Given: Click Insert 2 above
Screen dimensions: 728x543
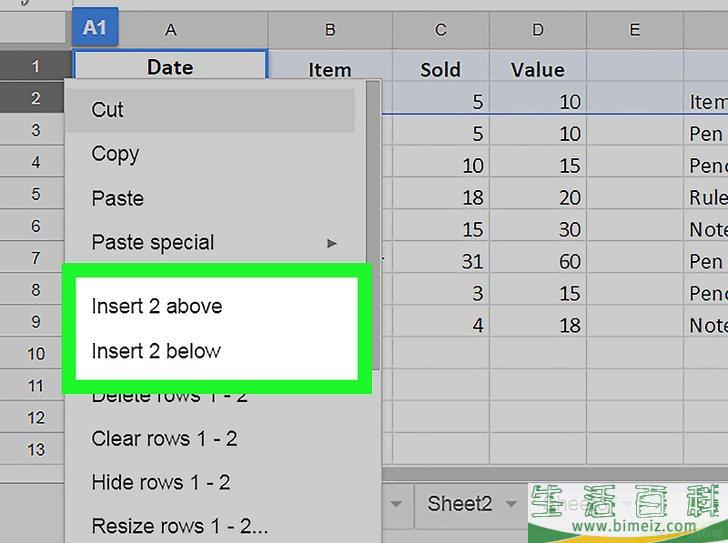Looking at the screenshot, I should pyautogui.click(x=157, y=306).
